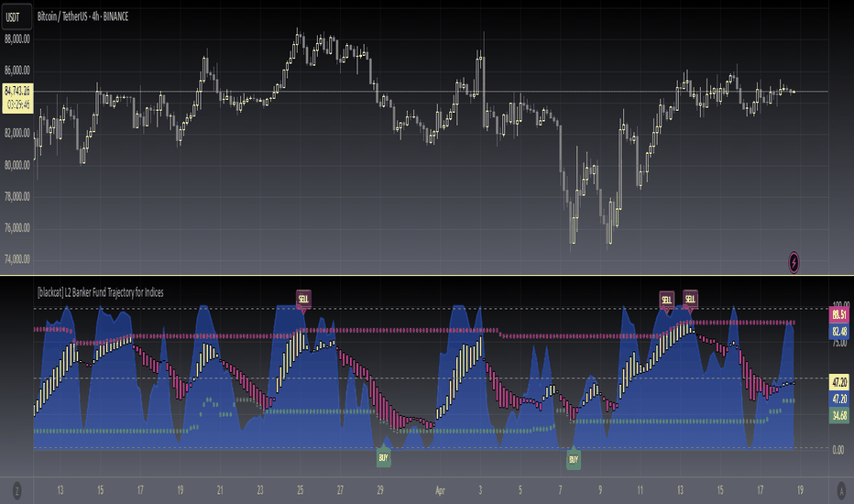Screen dimensions: 854x504
Task: Click the Apr label on time axis
Action: [440, 490]
